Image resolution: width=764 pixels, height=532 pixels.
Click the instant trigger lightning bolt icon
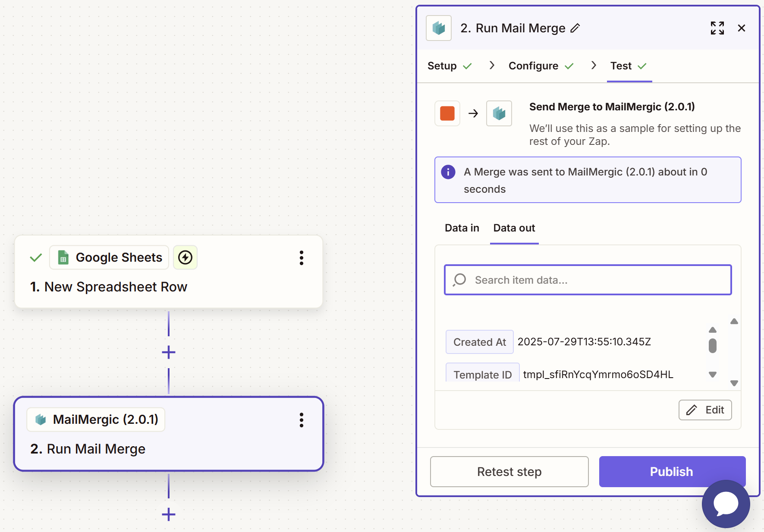click(185, 257)
